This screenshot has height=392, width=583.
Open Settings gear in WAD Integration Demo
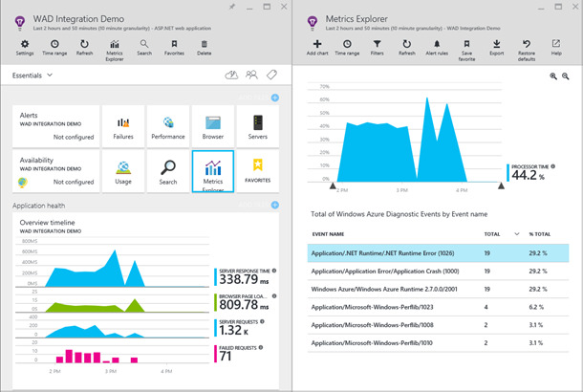26,48
